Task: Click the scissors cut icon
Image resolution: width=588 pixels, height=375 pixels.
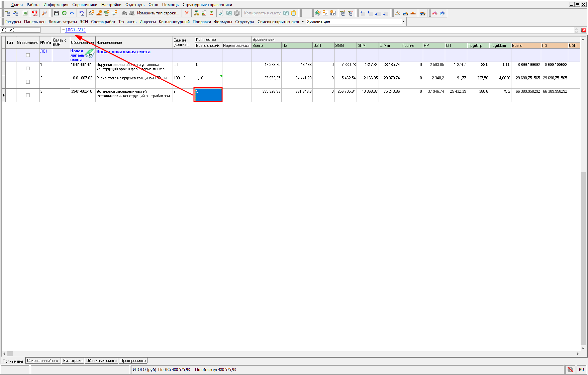Action: click(221, 13)
